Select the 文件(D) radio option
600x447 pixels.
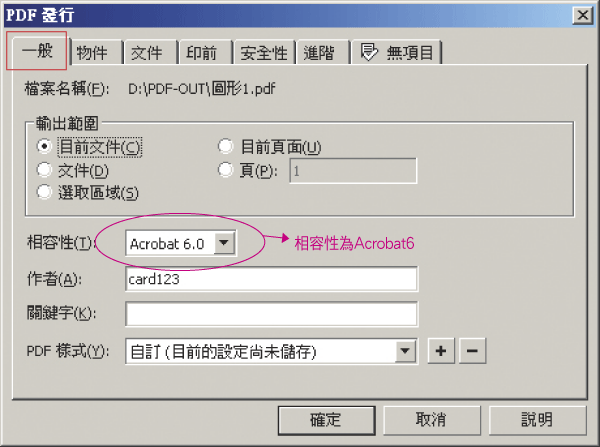pos(44,170)
